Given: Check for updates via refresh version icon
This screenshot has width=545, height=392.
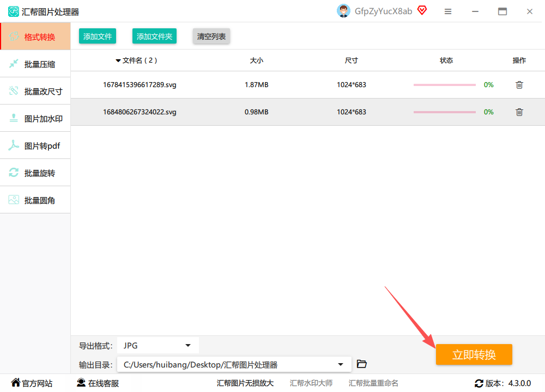Looking at the screenshot, I should pyautogui.click(x=479, y=383).
